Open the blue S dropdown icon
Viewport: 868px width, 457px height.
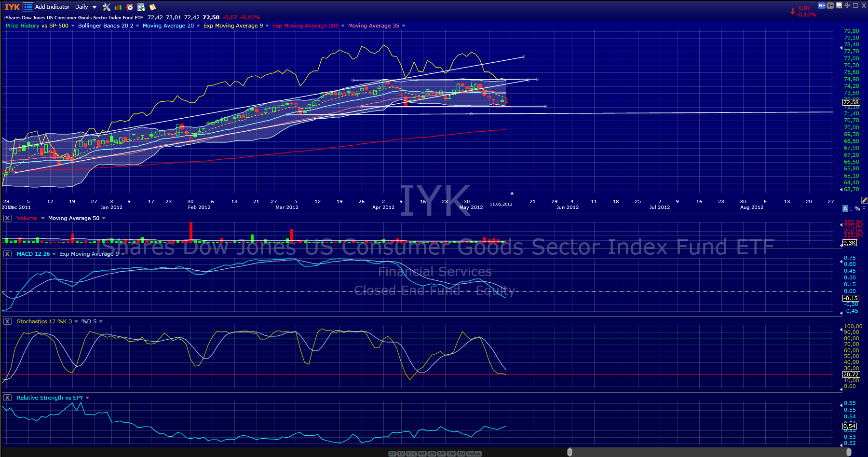tap(822, 6)
